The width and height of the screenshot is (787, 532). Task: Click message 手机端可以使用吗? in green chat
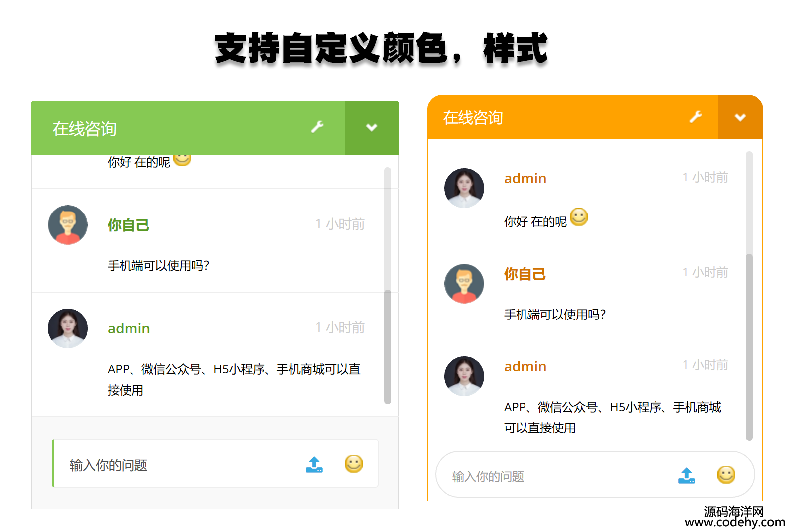point(158,266)
